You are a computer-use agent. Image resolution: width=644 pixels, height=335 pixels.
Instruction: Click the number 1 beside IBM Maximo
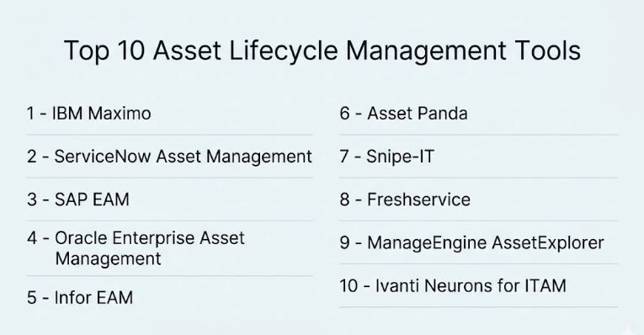(30, 114)
